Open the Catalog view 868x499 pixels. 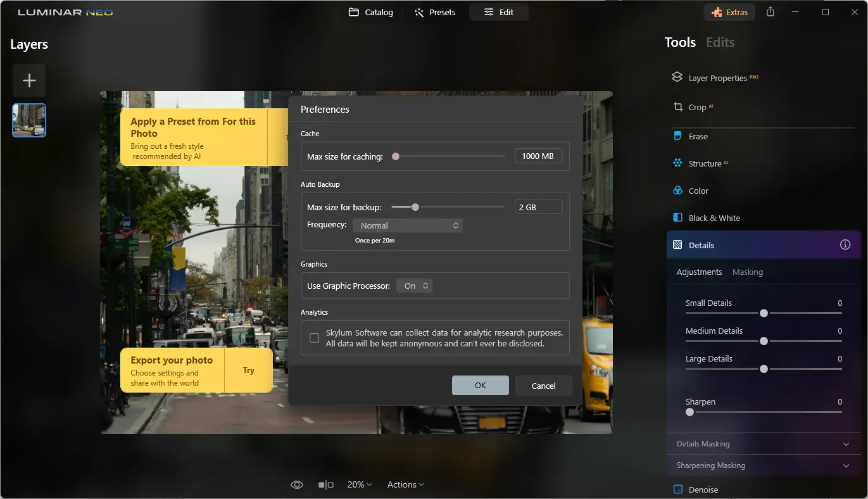[x=370, y=11]
